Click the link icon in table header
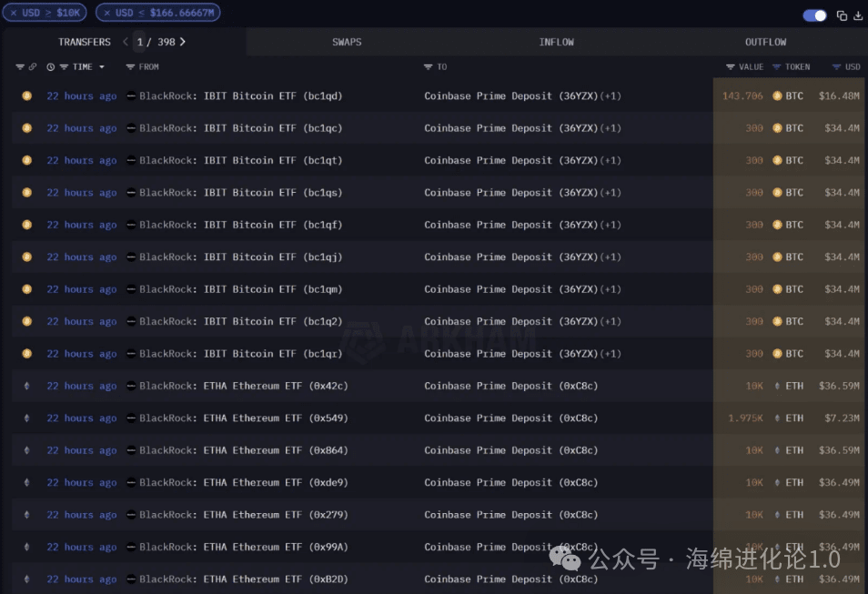 point(33,67)
